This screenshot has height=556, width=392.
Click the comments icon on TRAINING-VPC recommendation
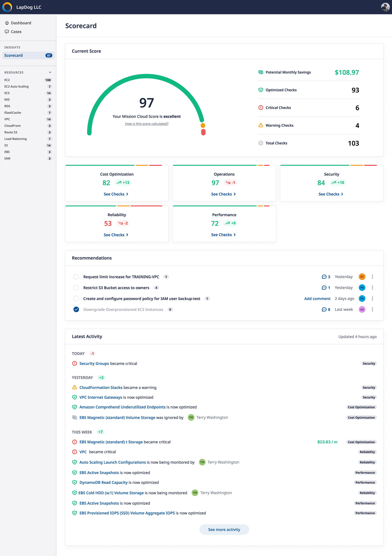pos(324,277)
